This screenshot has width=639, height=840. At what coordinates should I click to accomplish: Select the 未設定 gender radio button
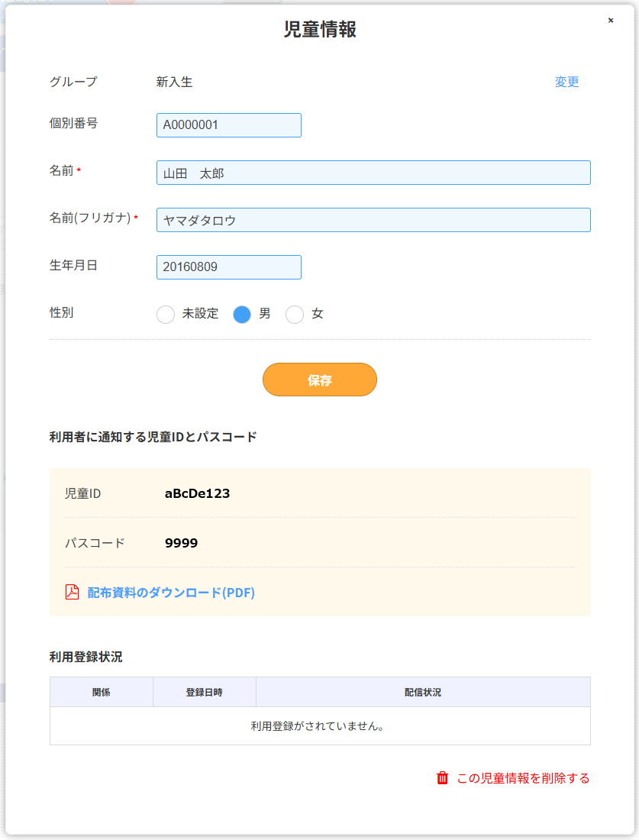click(x=166, y=315)
